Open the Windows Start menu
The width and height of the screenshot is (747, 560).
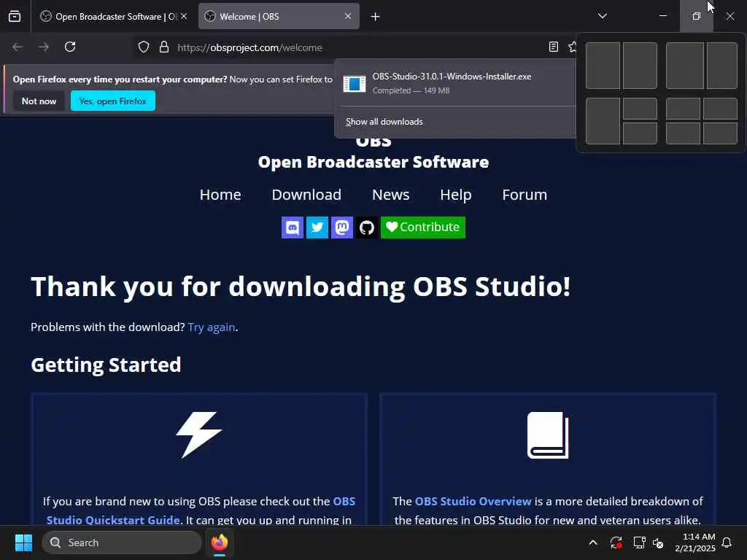point(23,542)
